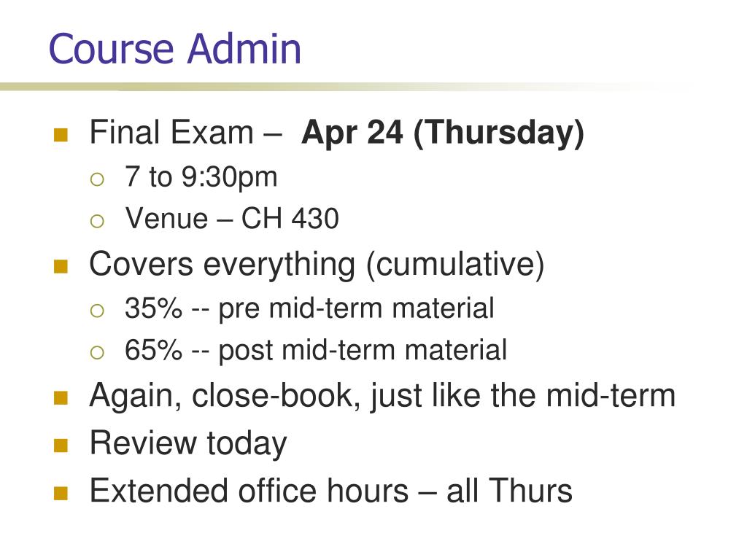Select the circle bullet next to 7 to 9:30pm
The width and height of the screenshot is (747, 560).
coord(97,179)
